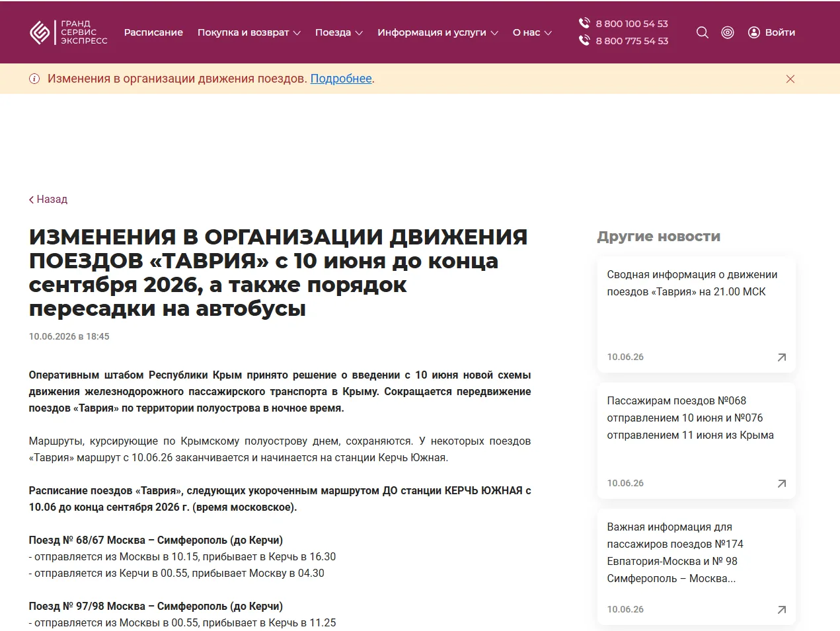Expand the 'Поезда' dropdown arrow

coord(359,33)
